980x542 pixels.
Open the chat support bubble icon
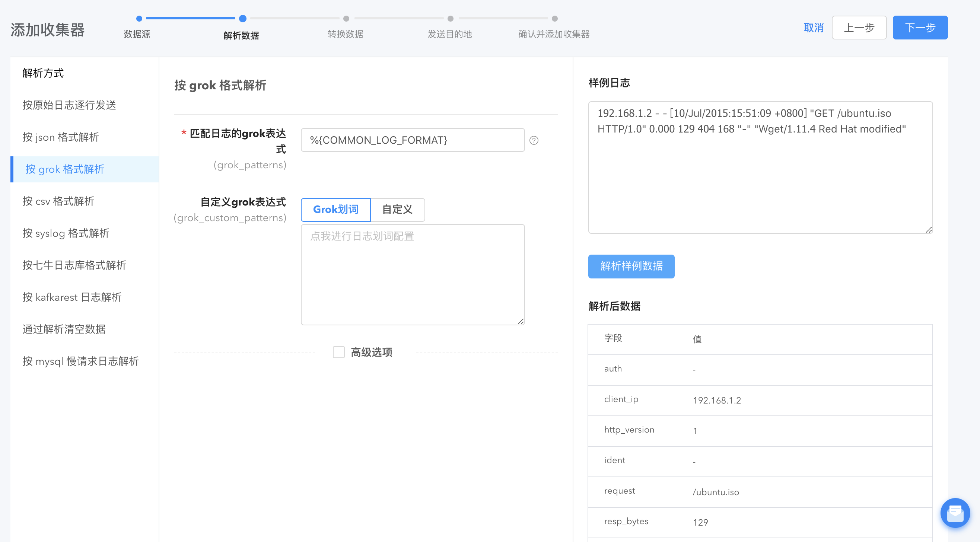point(955,513)
